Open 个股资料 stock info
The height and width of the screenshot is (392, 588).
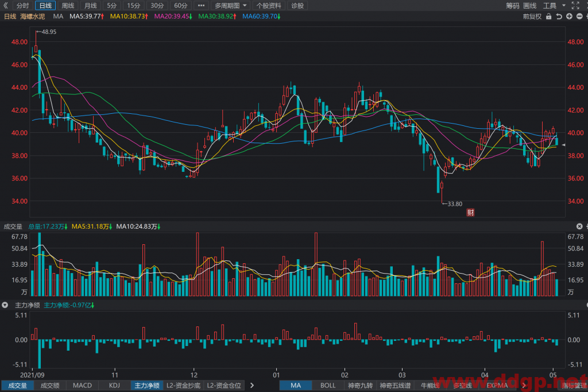269,6
